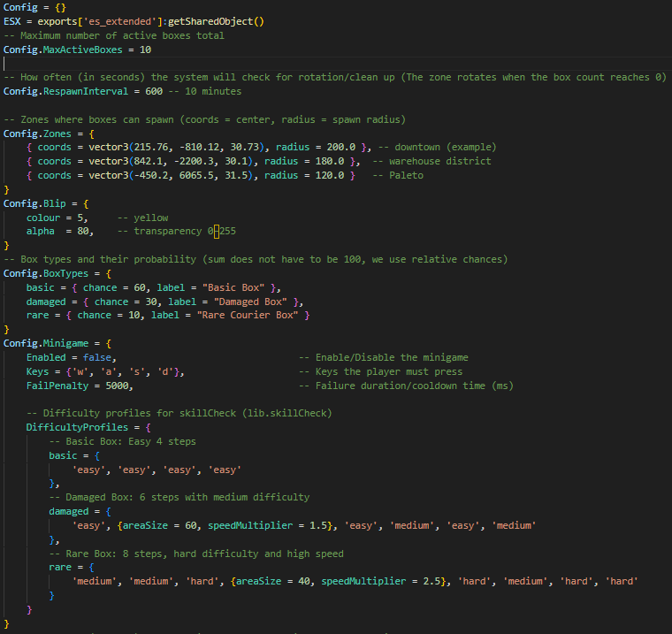Click the comment 'Damaged Box: 6 steps with medium difficulty'
This screenshot has width=672, height=634.
tap(179, 497)
